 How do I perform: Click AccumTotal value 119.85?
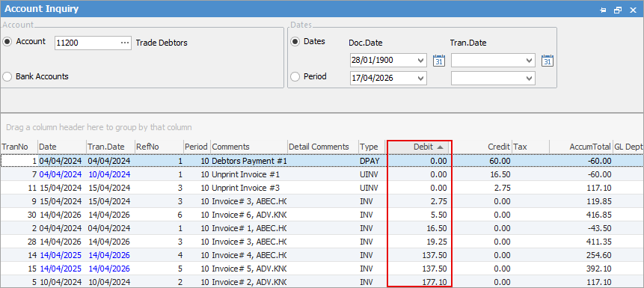pos(599,201)
